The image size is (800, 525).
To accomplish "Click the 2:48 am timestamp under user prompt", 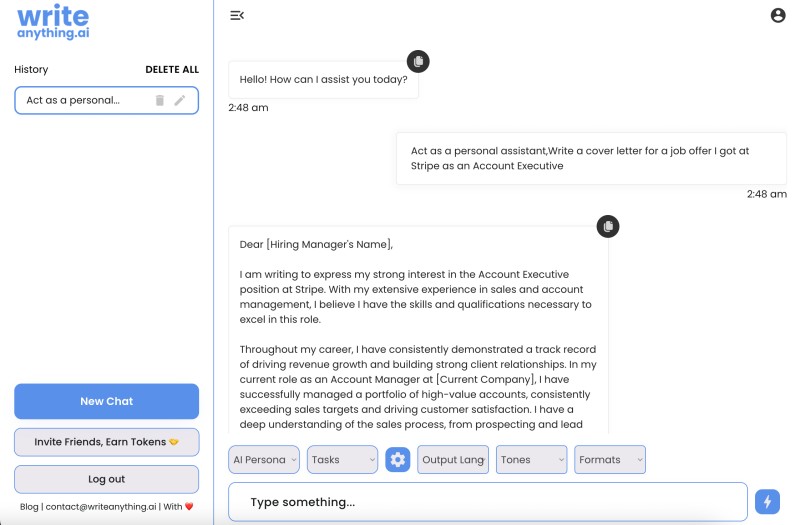I will click(767, 194).
